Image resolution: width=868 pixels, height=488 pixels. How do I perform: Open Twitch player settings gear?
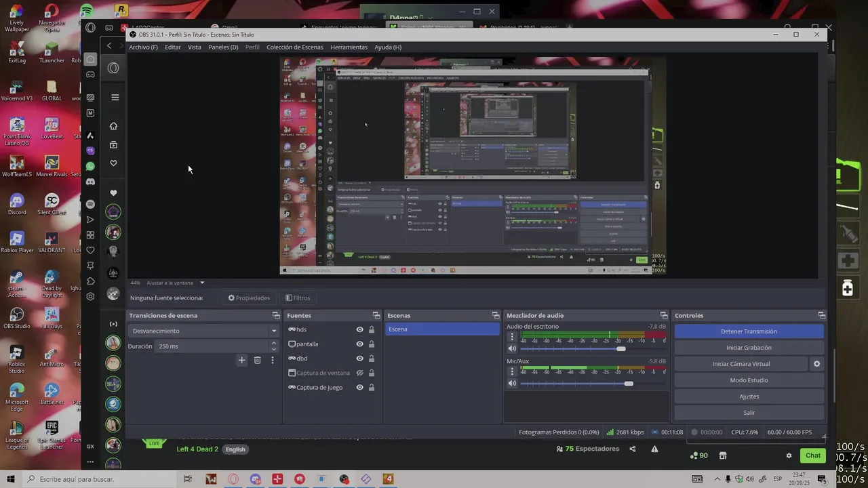[x=789, y=455]
